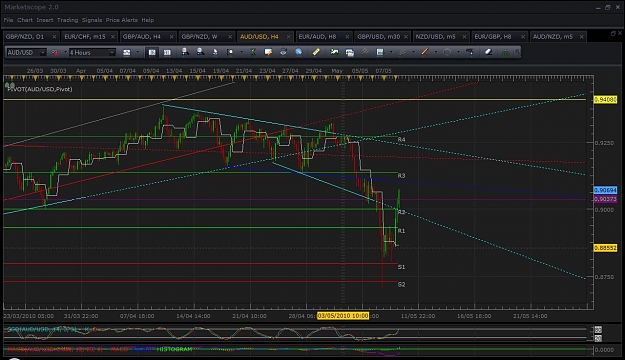Click the grayed tool icon after copy chart
Image resolution: width=625 pixels, height=360 pixels.
coord(365,52)
